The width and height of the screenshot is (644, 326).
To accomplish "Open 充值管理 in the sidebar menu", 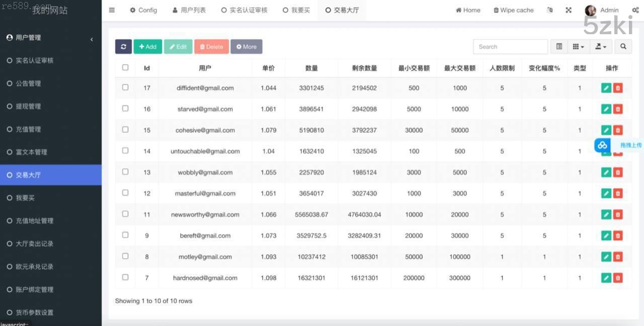I will click(28, 129).
